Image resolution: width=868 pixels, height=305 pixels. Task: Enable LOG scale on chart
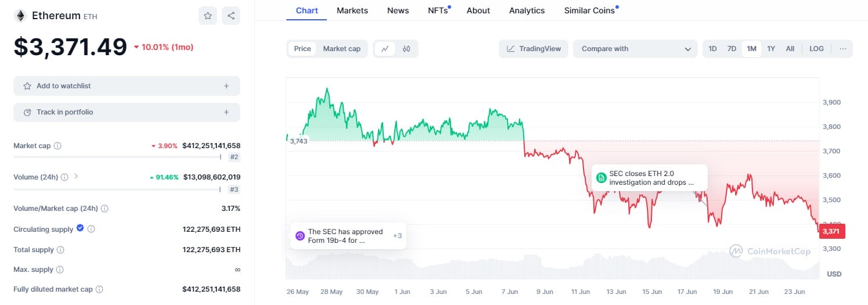(x=816, y=49)
